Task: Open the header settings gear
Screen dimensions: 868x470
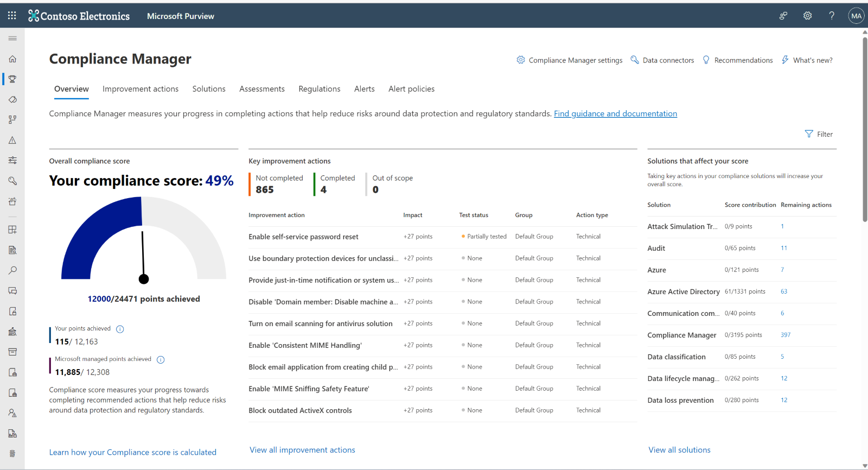Action: 807,16
